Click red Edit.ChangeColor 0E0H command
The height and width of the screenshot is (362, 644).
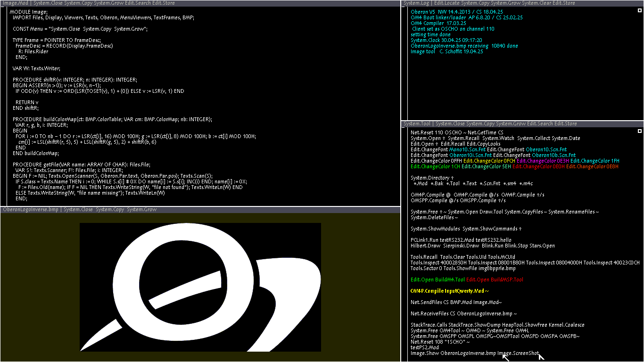(538, 167)
